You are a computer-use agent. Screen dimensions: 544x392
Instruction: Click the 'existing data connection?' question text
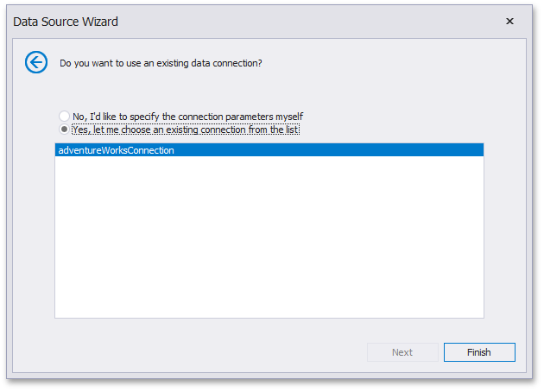(161, 63)
